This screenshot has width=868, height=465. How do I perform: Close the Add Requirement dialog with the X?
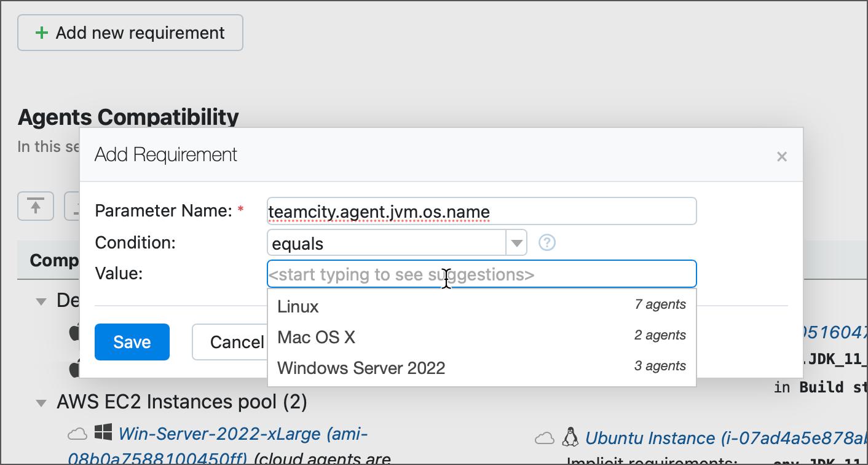[781, 156]
